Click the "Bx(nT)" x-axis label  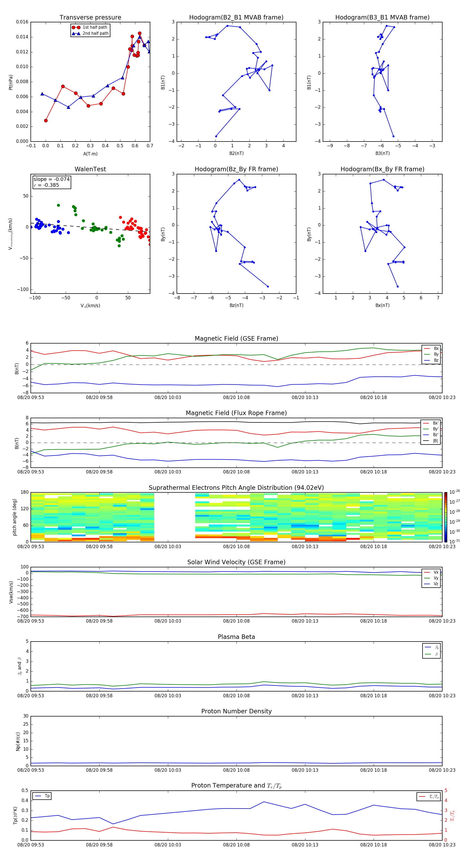tap(382, 305)
